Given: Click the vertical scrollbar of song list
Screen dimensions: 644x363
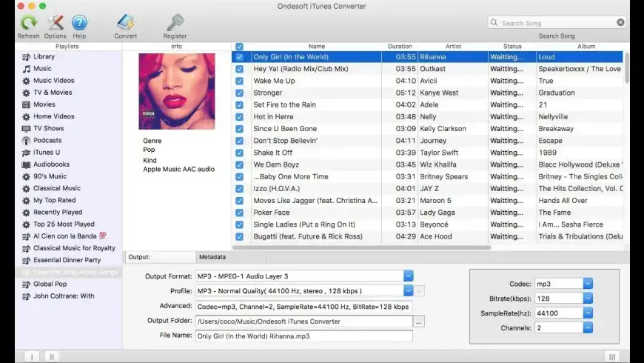Looking at the screenshot, I should tap(627, 68).
